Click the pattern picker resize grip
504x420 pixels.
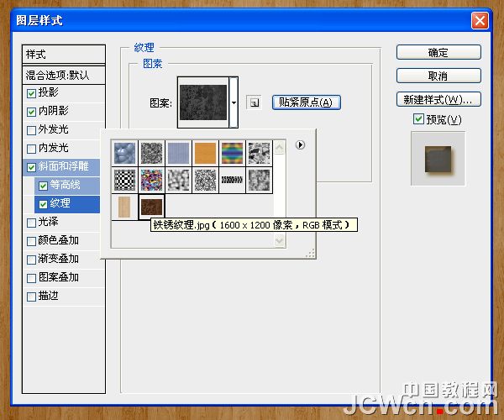[x=310, y=253]
